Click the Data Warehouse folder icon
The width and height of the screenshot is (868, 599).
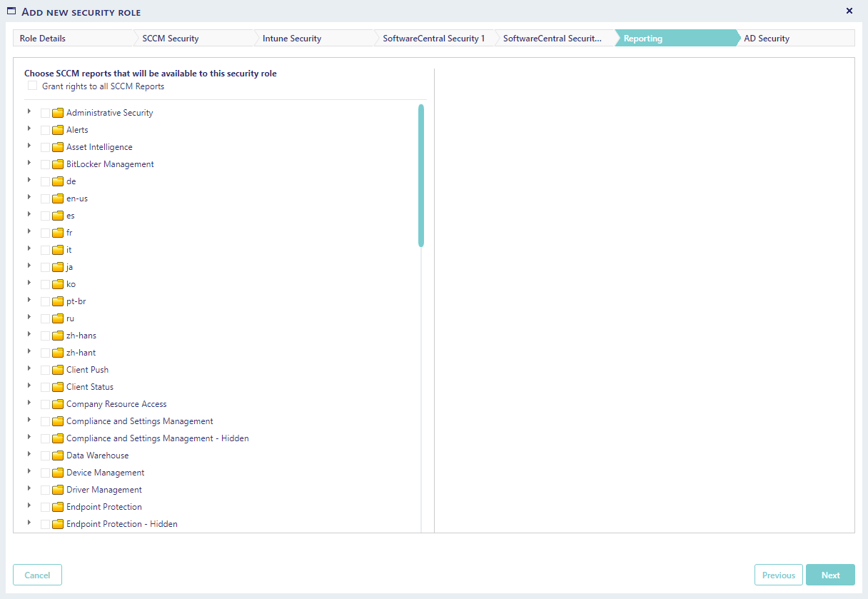pyautogui.click(x=58, y=455)
